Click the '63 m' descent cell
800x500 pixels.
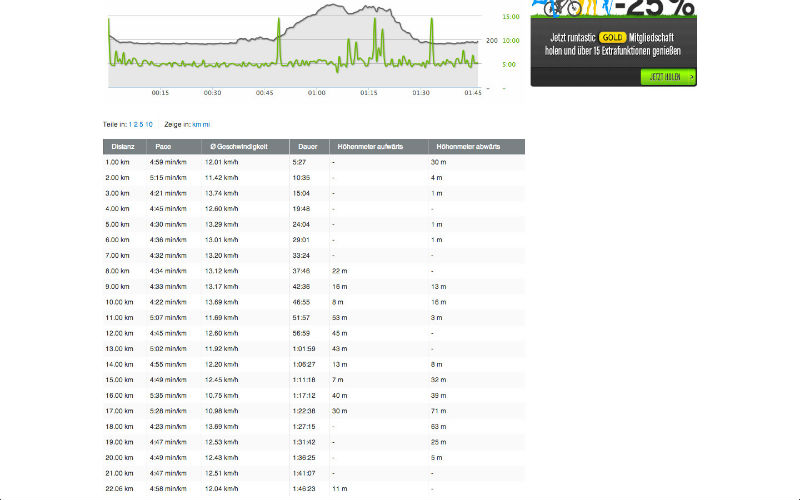[x=438, y=427]
